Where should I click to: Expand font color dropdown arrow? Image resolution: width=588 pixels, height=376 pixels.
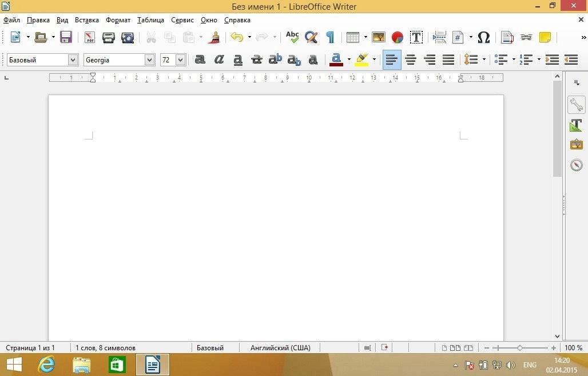349,60
